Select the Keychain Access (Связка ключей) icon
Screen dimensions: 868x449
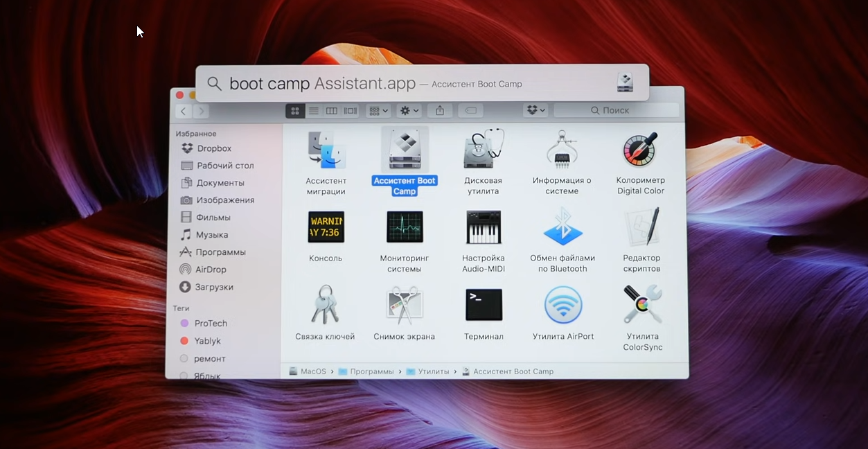tap(325, 305)
